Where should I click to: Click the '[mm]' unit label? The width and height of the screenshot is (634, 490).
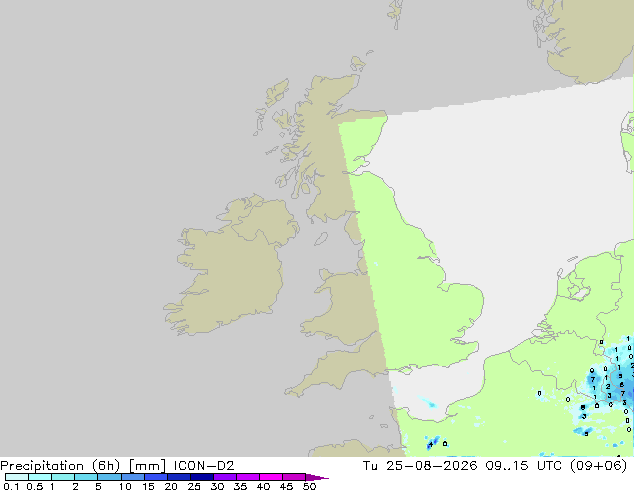[x=147, y=466]
